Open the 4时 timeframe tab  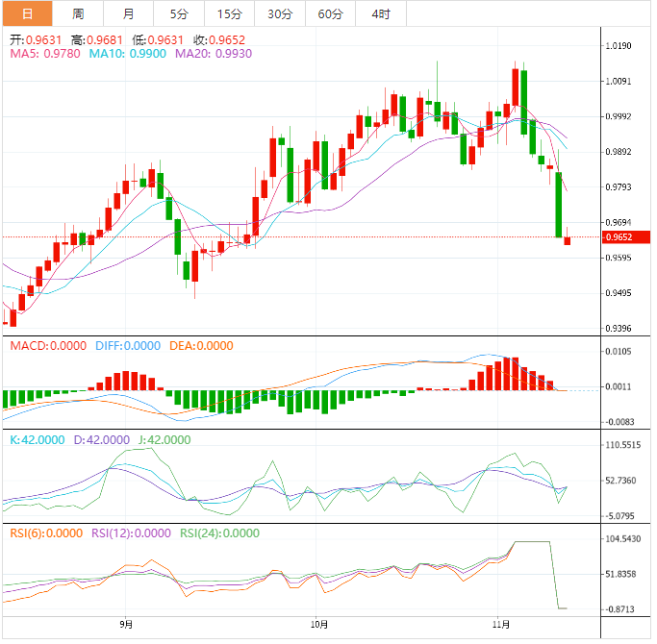pyautogui.click(x=381, y=13)
